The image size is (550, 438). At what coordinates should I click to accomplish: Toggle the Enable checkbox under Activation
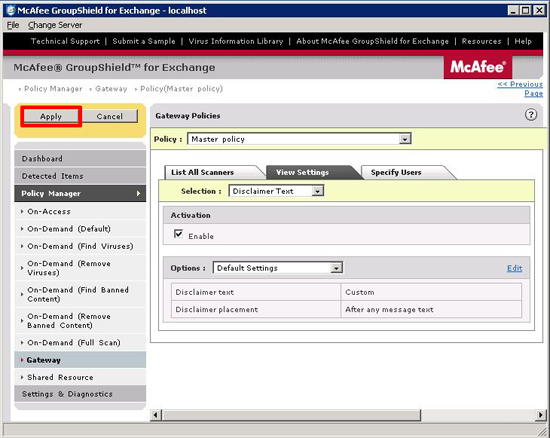click(x=178, y=234)
